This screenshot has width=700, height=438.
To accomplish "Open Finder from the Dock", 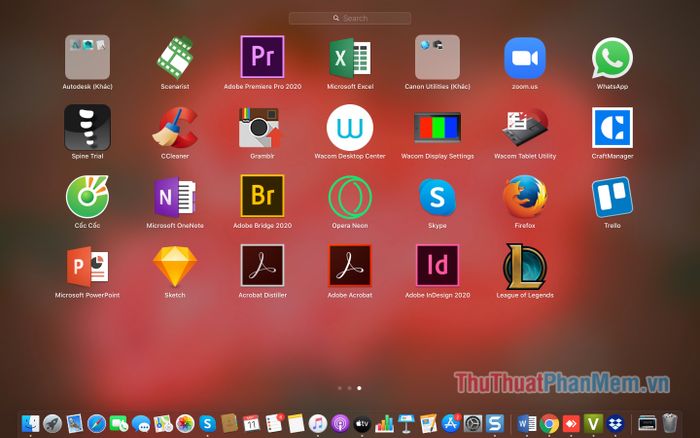I will pyautogui.click(x=30, y=423).
